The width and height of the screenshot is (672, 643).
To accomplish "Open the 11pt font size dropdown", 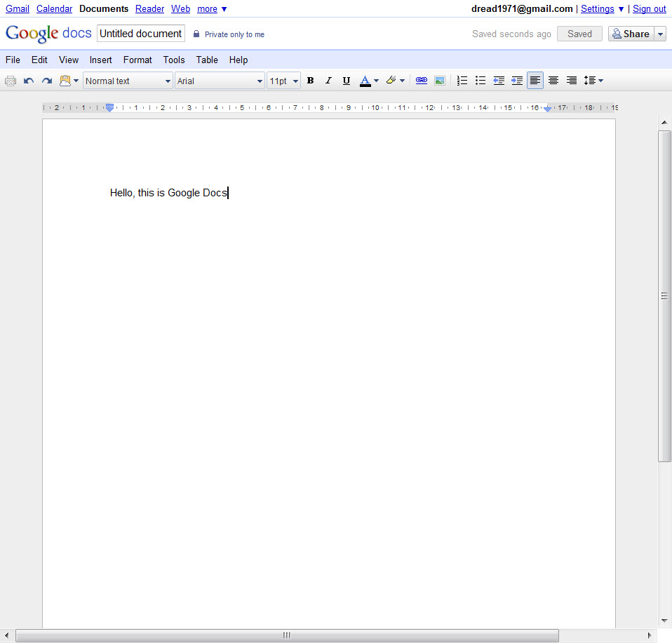I will coord(283,81).
